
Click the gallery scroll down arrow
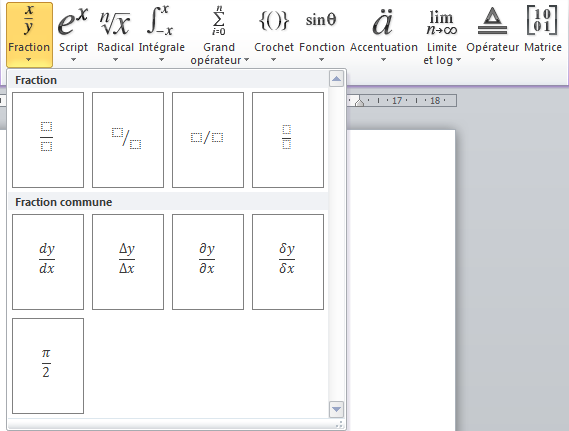(336, 409)
